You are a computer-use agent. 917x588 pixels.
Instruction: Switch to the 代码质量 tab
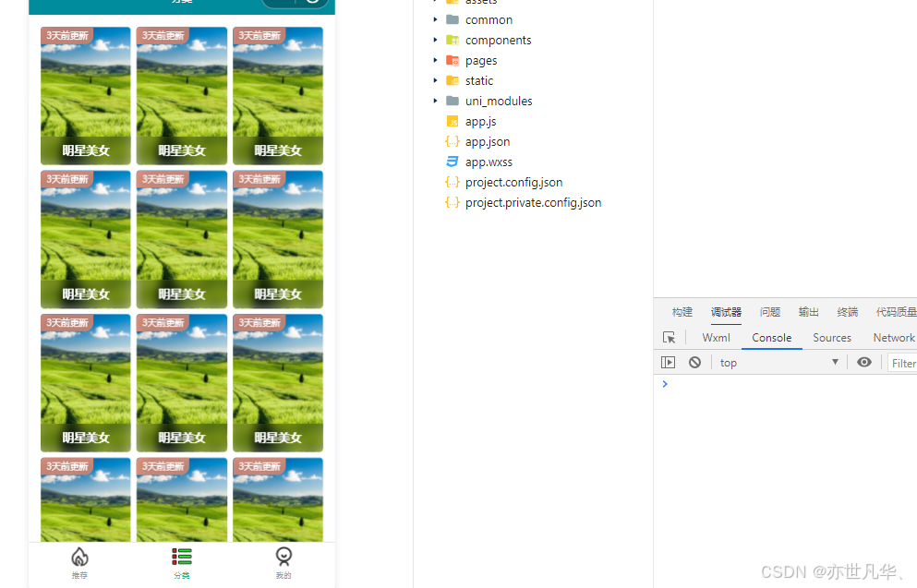[x=896, y=312]
